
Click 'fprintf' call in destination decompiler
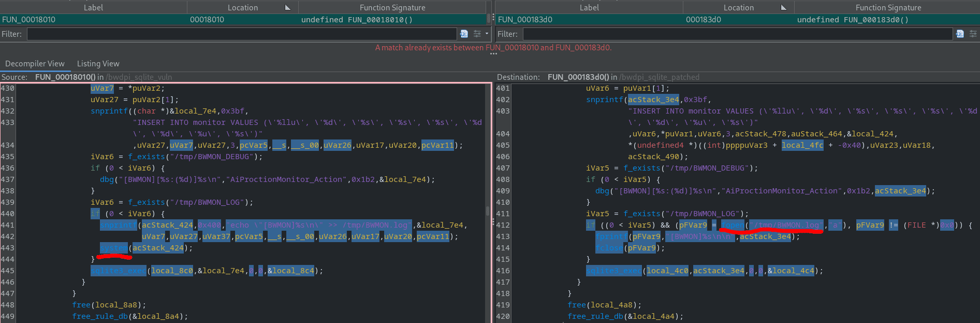coord(611,236)
